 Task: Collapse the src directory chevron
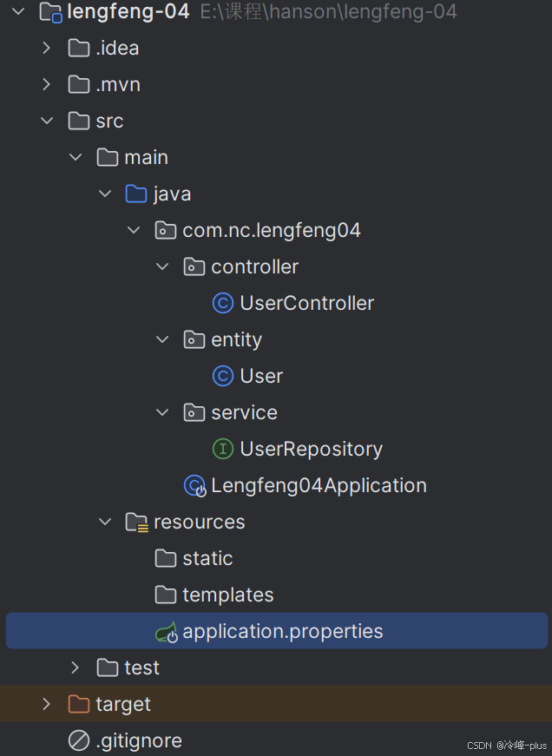pos(46,121)
